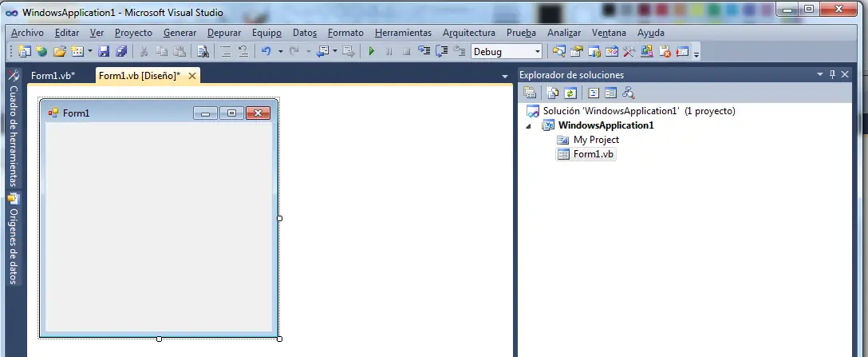The height and width of the screenshot is (357, 868).
Task: Click the Navigate Backward icon
Action: tap(323, 52)
